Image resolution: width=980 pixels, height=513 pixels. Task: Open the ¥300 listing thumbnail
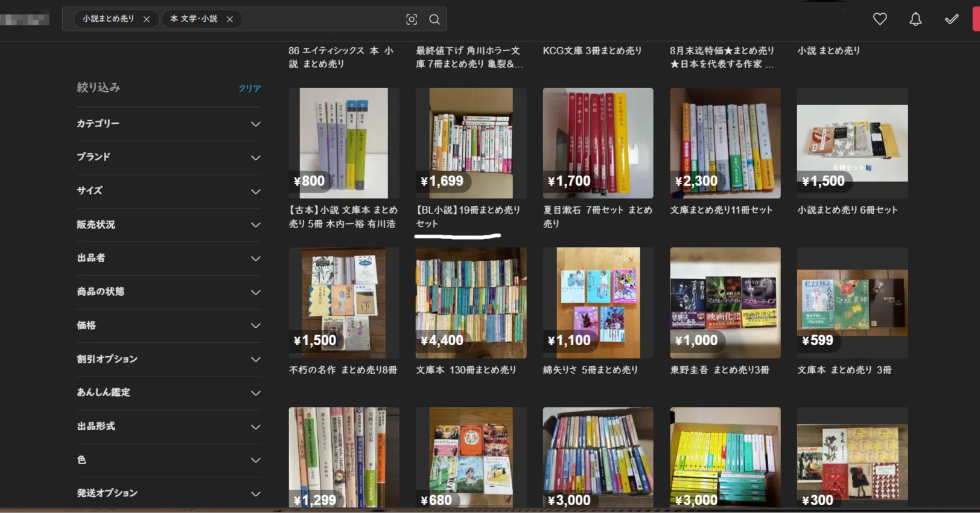[852, 457]
